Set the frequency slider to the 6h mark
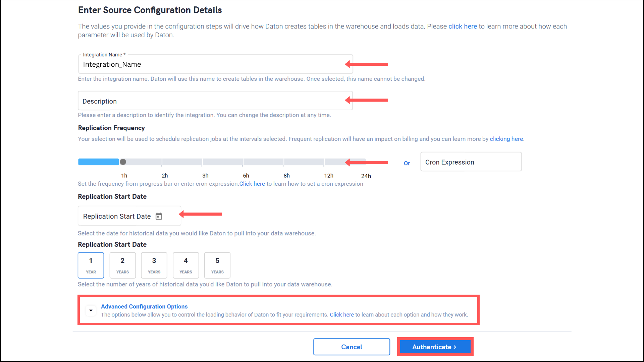Screen dimensions: 644x362 coord(244,162)
